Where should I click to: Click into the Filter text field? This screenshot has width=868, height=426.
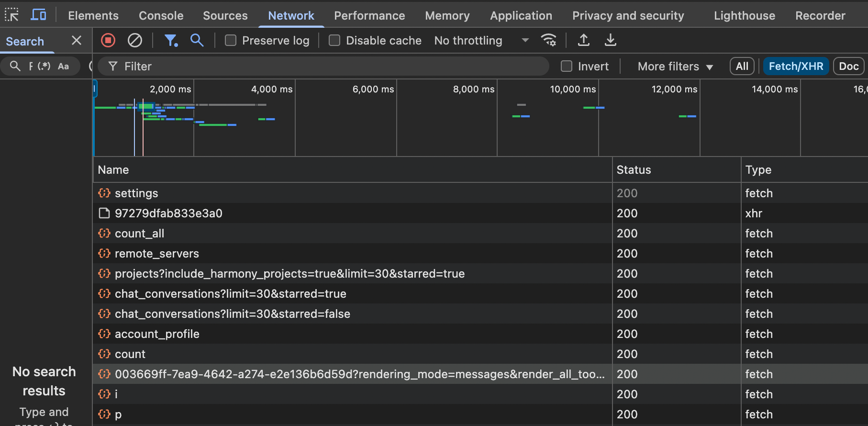point(323,66)
